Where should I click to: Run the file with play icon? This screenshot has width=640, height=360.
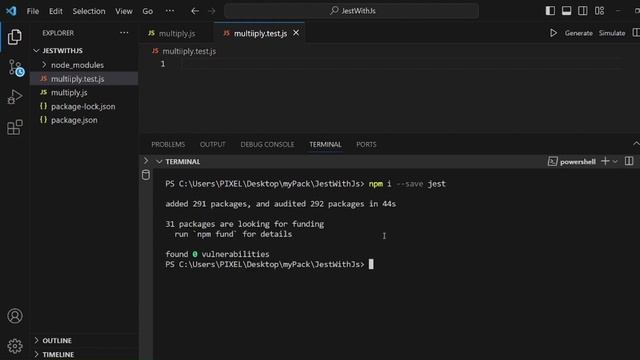(x=553, y=33)
